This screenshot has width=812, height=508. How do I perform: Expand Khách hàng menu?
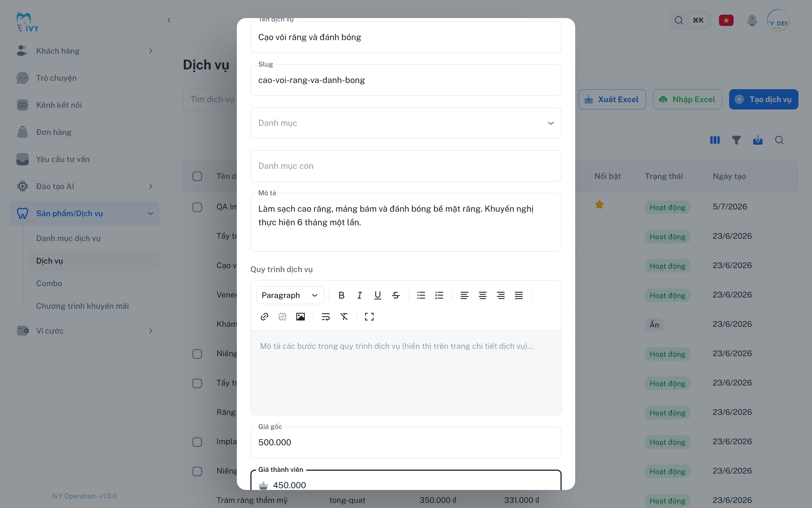pyautogui.click(x=84, y=51)
